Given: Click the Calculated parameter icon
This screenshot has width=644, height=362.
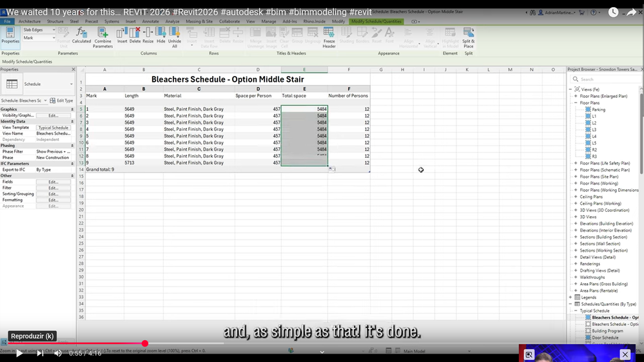Looking at the screenshot, I should click(x=81, y=35).
